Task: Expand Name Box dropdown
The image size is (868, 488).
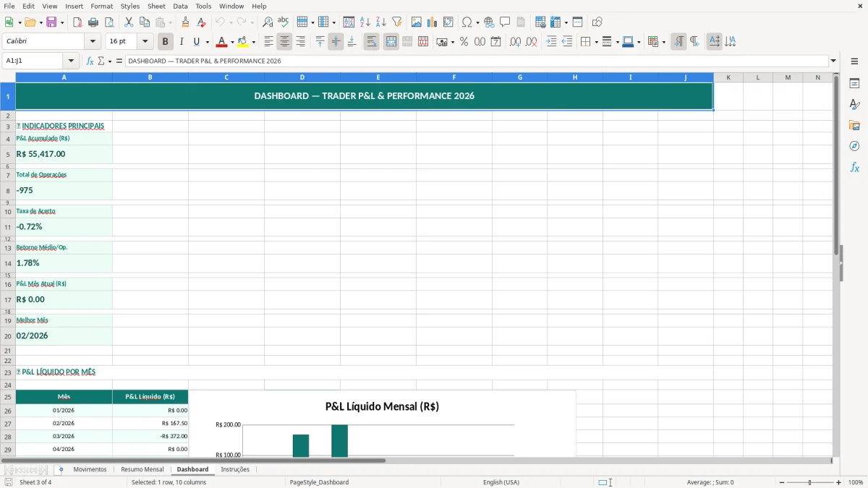Action: pyautogui.click(x=71, y=61)
